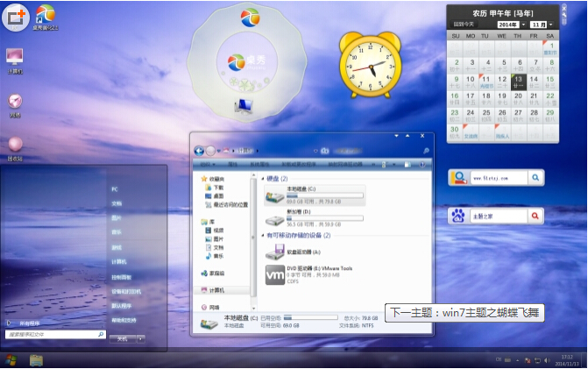Select 控制面板 in the Start menu

tap(120, 276)
